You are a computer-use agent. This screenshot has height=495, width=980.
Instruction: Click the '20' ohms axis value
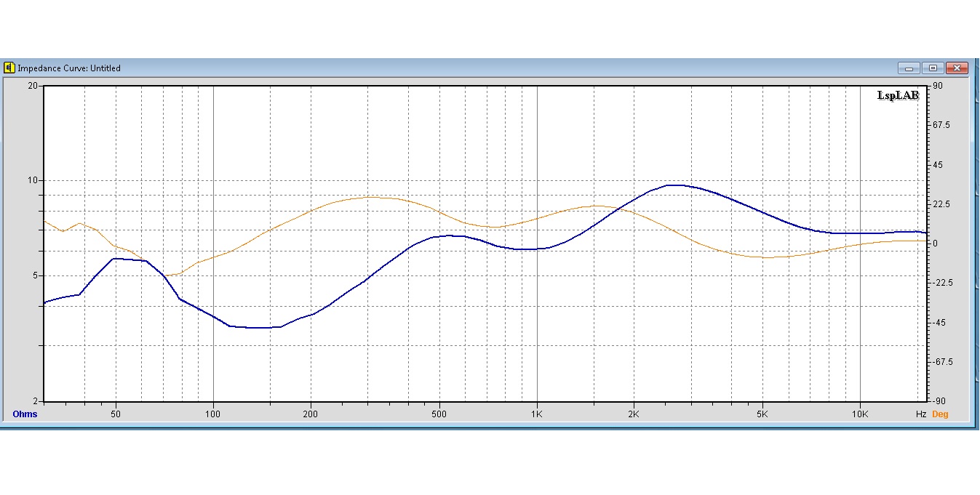(33, 86)
